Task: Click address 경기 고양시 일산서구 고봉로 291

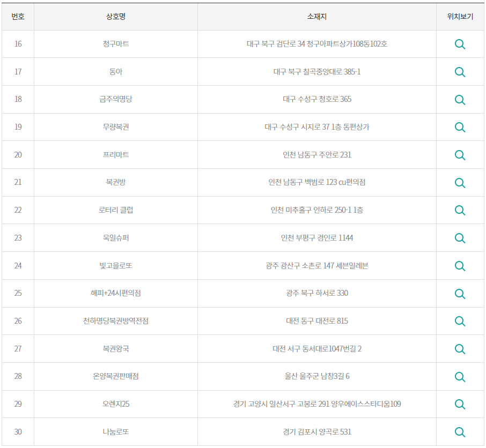Action: click(x=281, y=404)
